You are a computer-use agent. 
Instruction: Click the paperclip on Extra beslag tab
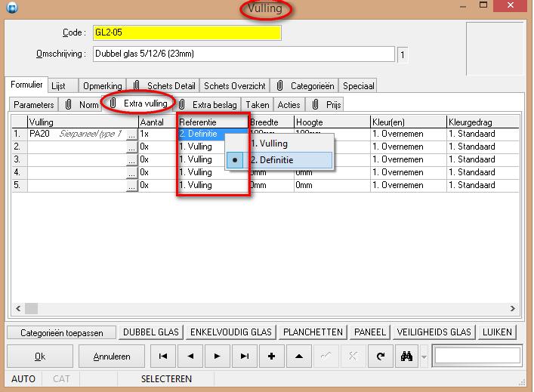click(x=182, y=104)
